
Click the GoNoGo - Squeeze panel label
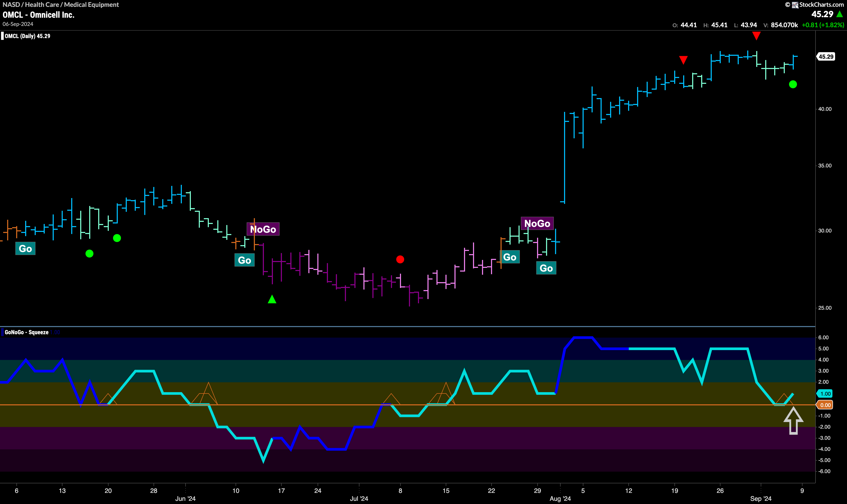tap(26, 332)
